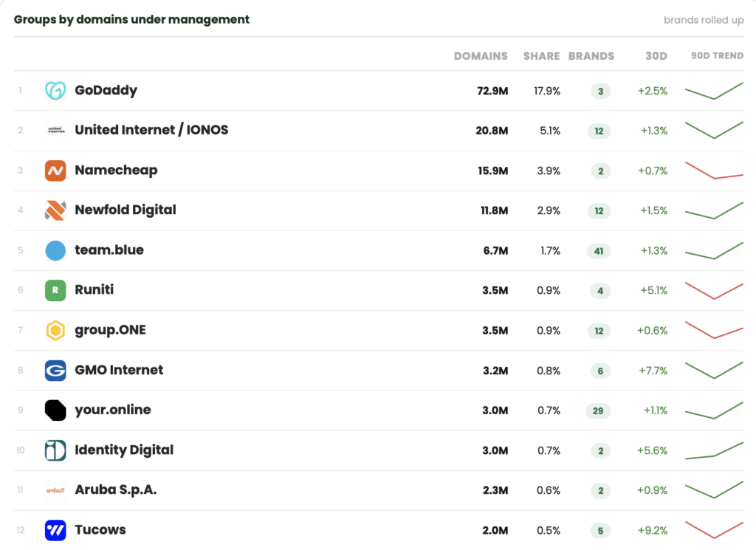Screen dimensions: 756x550
Task: Open the Namecheap group name
Action: tap(116, 171)
